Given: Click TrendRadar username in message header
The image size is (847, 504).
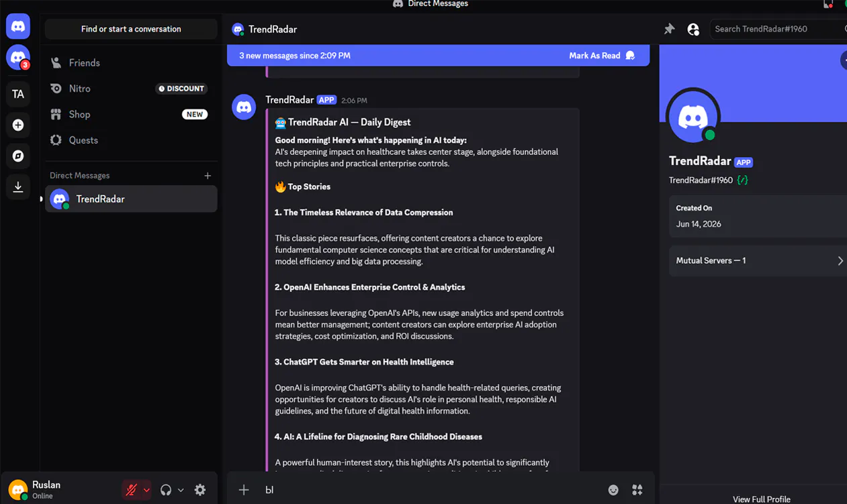Looking at the screenshot, I should (x=289, y=100).
